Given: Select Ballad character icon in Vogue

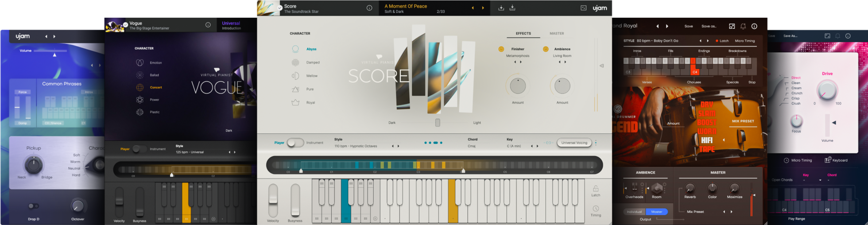Looking at the screenshot, I should pos(139,75).
